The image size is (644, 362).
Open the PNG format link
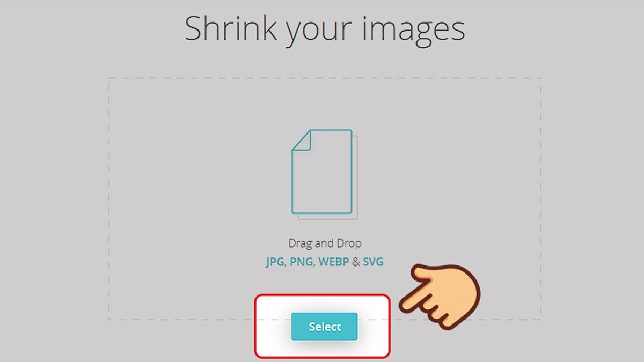(x=302, y=262)
